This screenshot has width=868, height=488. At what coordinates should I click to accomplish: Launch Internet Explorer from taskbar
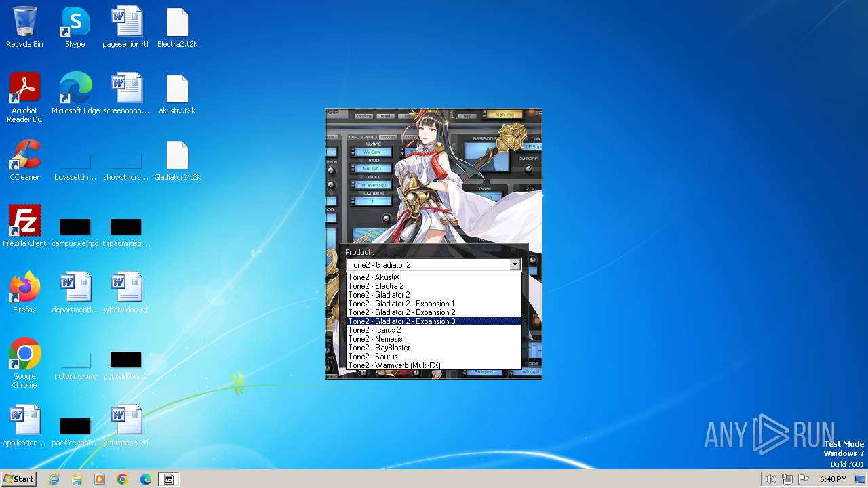point(54,479)
